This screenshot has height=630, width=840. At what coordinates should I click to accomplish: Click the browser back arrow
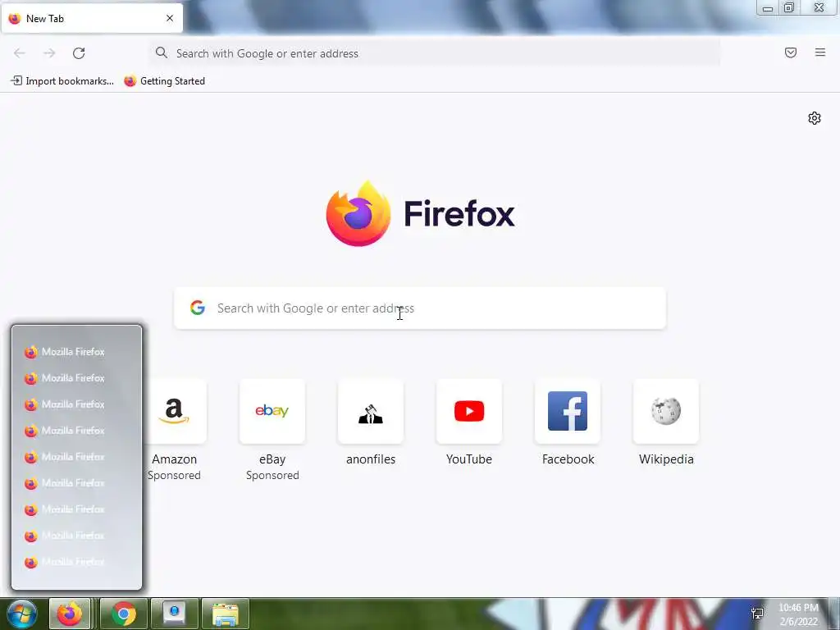[20, 53]
